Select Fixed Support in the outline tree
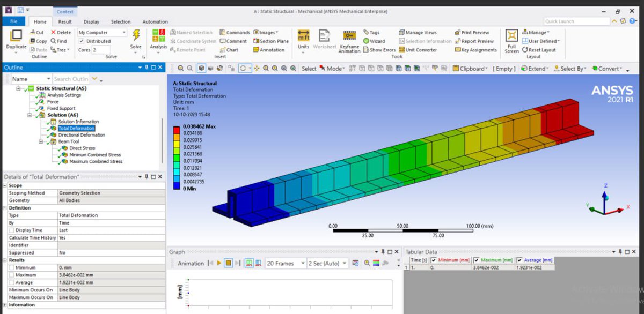 tap(61, 108)
